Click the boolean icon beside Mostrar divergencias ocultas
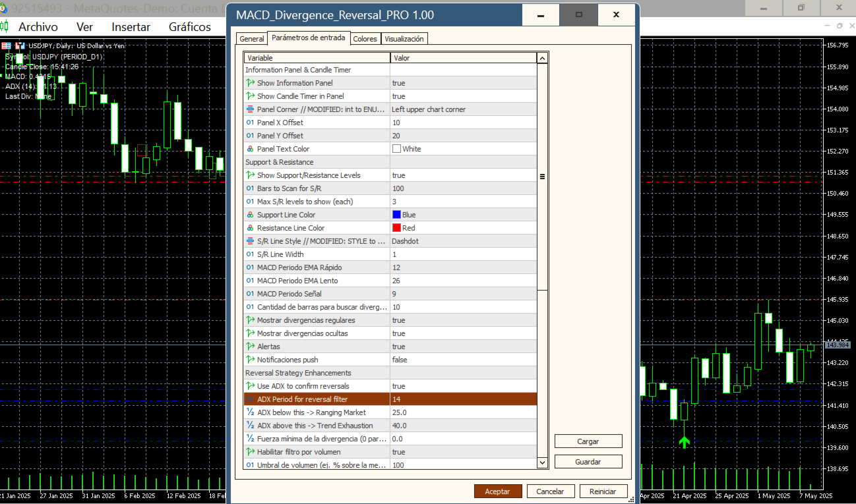Screen dimensions: 856x504 pyautogui.click(x=250, y=333)
